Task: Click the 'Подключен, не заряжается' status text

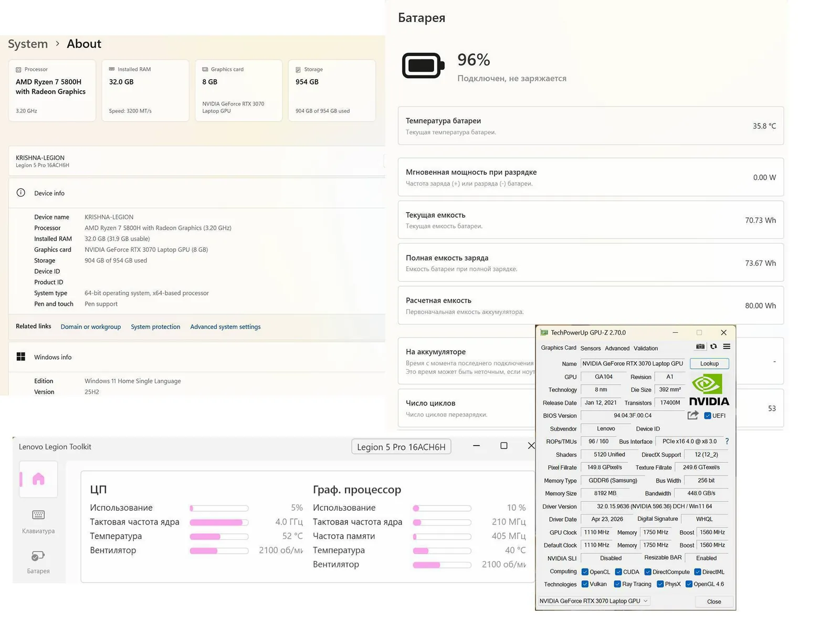Action: [x=512, y=79]
